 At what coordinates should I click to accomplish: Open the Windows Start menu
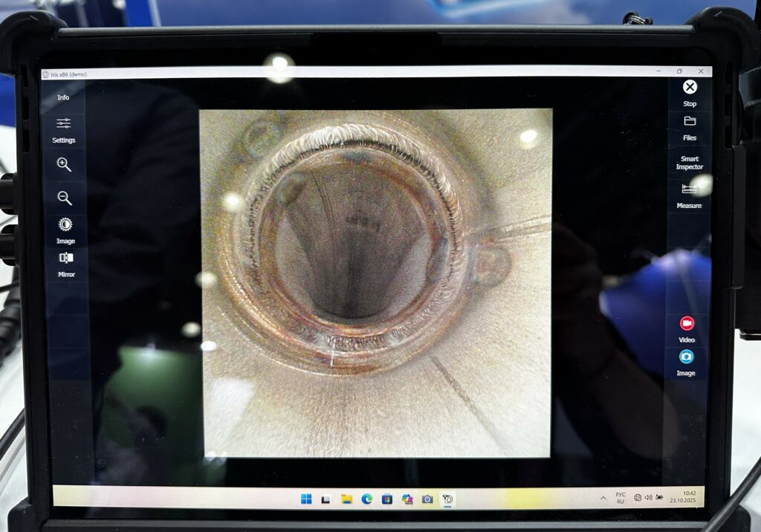pyautogui.click(x=306, y=499)
